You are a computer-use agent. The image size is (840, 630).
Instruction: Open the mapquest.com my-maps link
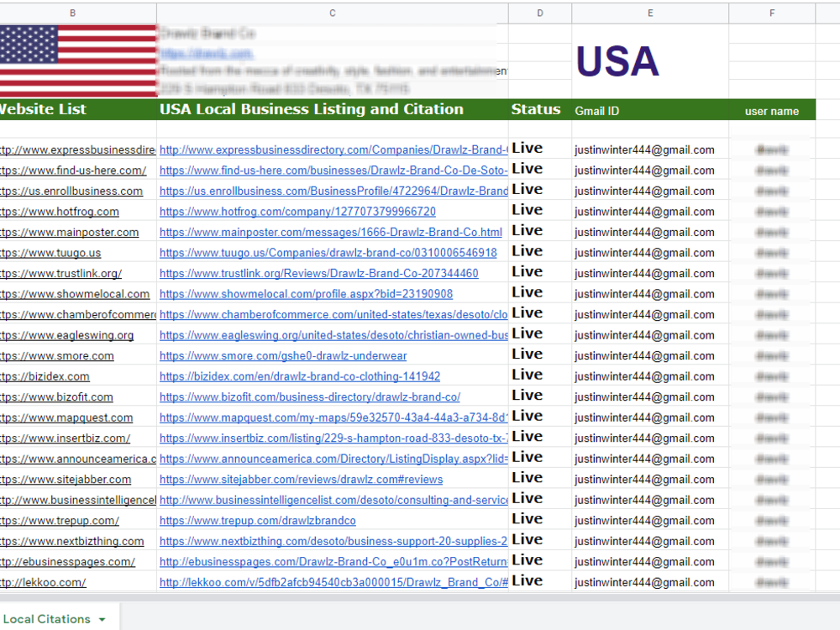coord(333,417)
